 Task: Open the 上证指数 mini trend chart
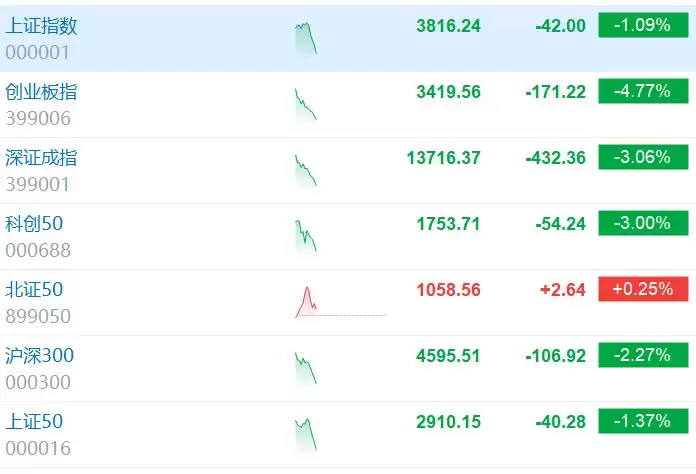click(306, 39)
